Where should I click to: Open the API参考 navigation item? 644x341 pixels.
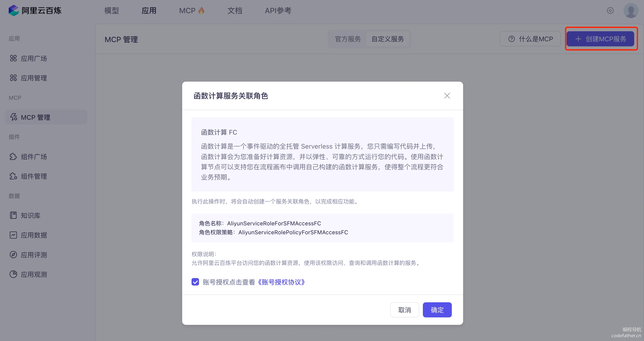click(x=278, y=10)
